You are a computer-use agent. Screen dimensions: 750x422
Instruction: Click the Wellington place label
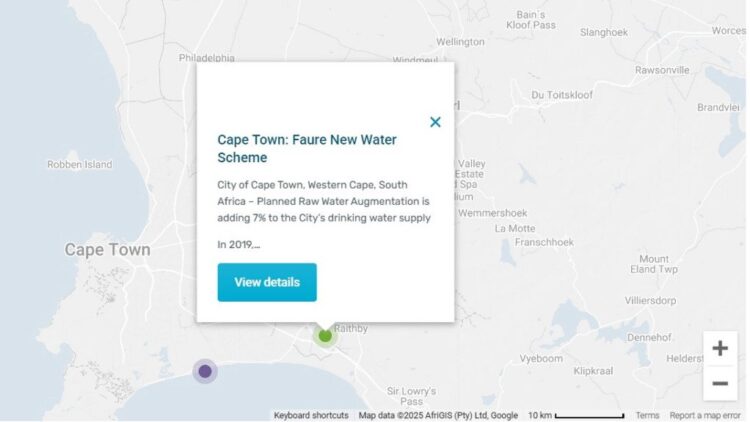point(460,42)
